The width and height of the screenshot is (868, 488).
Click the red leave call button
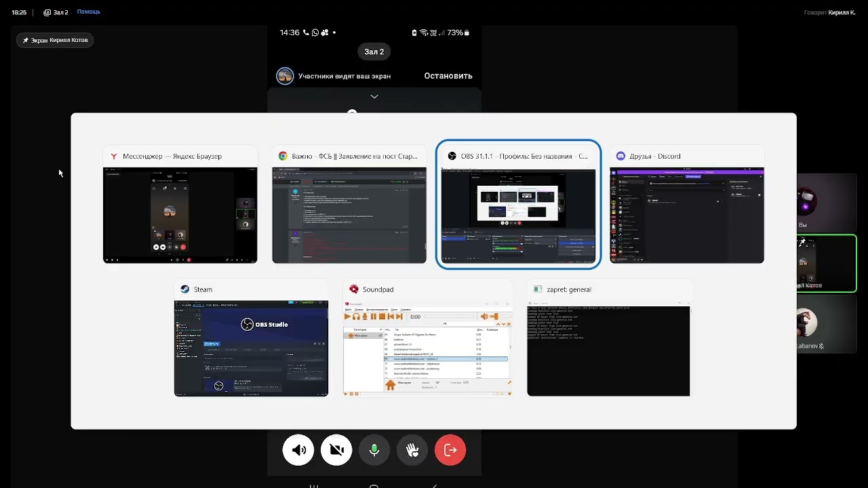pos(450,450)
